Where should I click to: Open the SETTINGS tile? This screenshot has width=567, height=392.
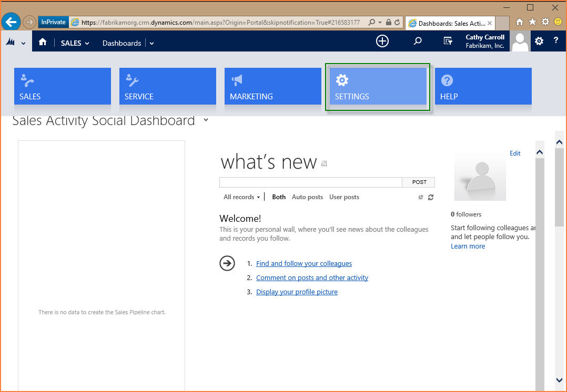[378, 87]
